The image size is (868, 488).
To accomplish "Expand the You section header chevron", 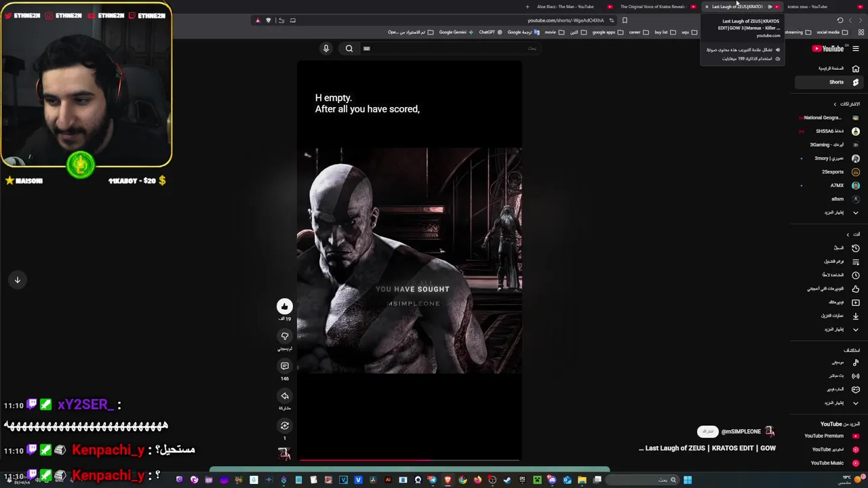I will [848, 235].
